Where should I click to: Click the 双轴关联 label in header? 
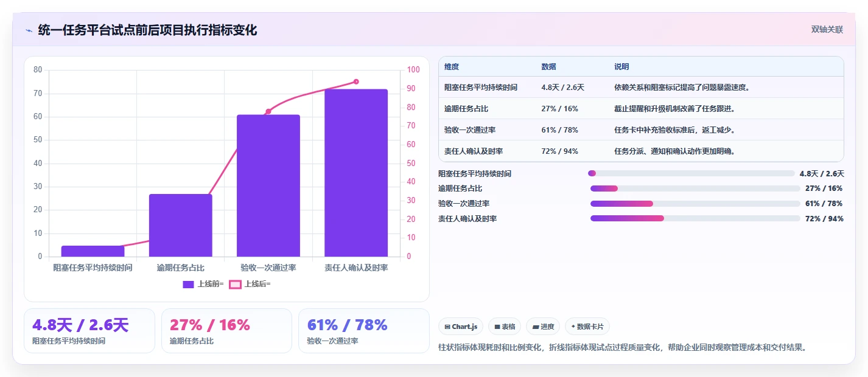pos(827,30)
